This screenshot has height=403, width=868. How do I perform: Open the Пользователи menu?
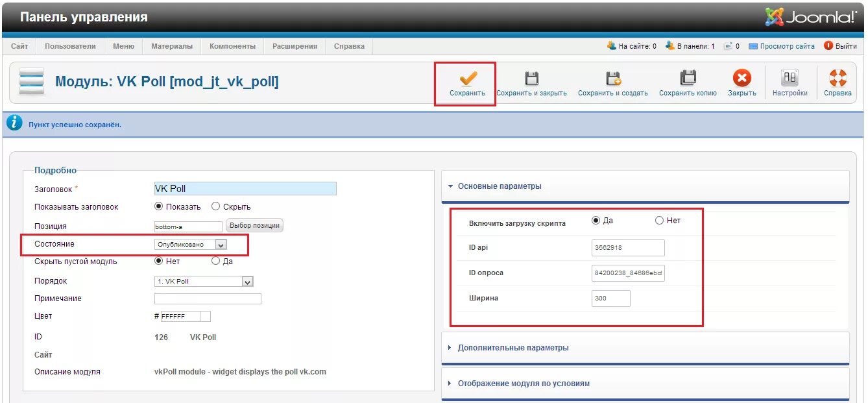pyautogui.click(x=70, y=46)
